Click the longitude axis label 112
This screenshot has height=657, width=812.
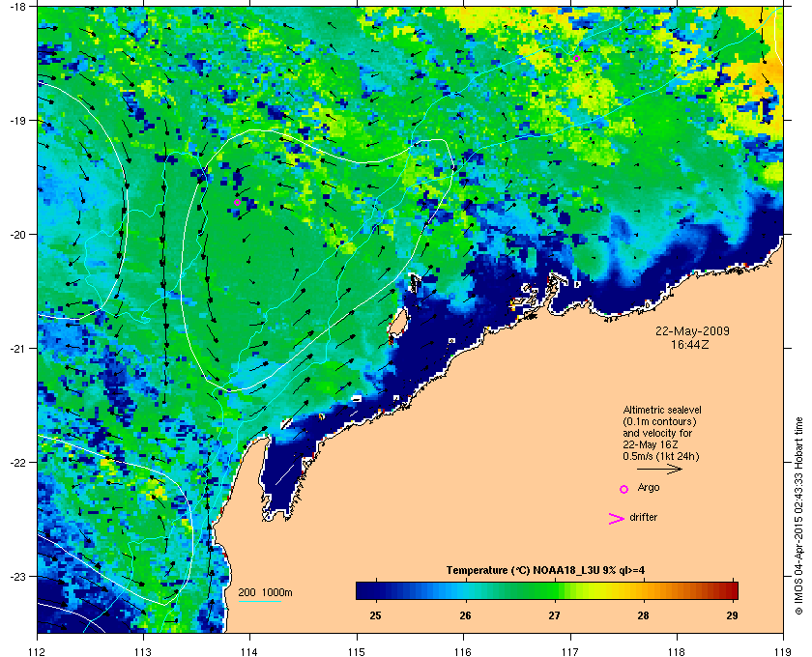(38, 652)
